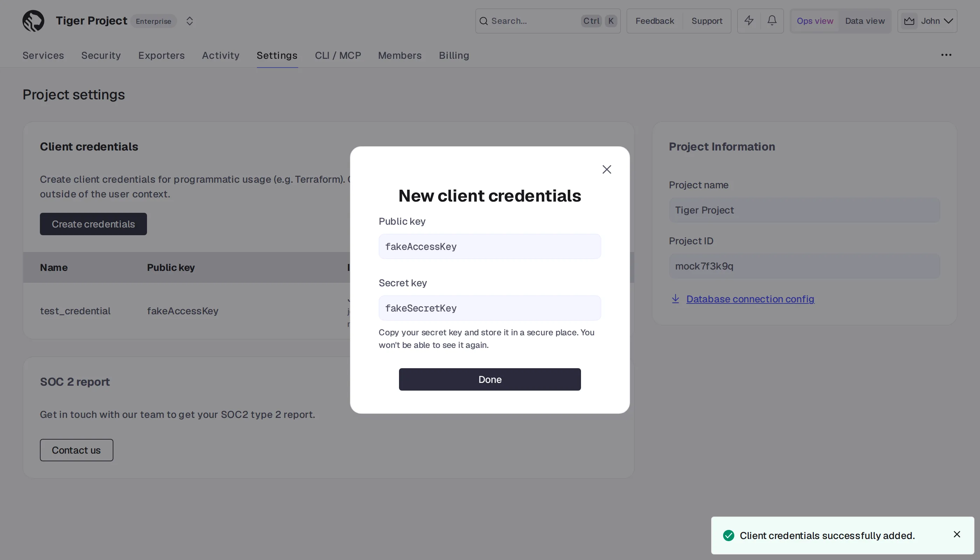The width and height of the screenshot is (980, 560).
Task: Click Contact us button
Action: coord(77,450)
